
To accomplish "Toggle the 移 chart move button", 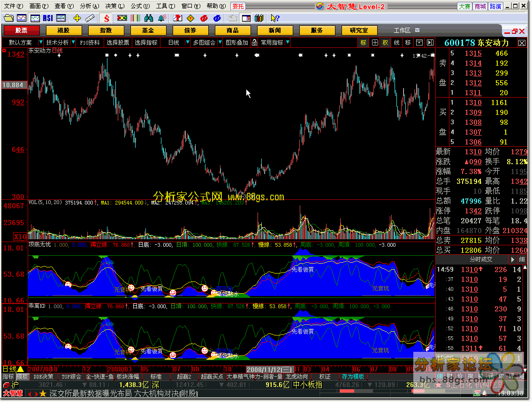I will click(408, 42).
